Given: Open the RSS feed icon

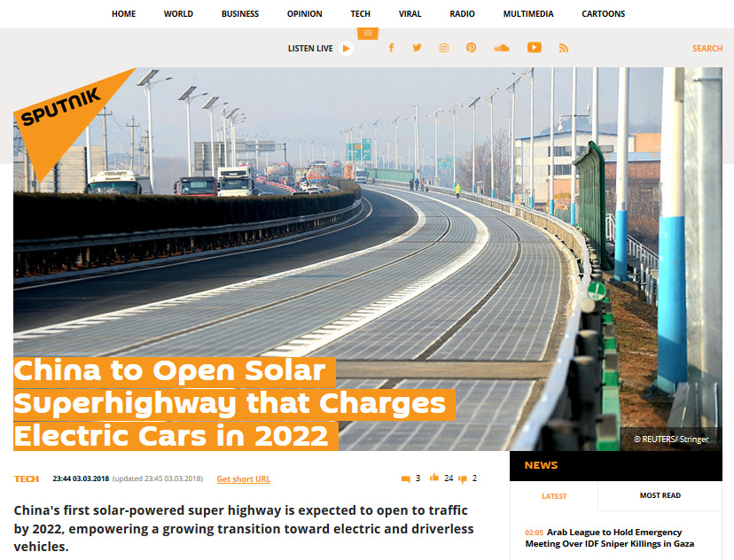Looking at the screenshot, I should click(564, 48).
